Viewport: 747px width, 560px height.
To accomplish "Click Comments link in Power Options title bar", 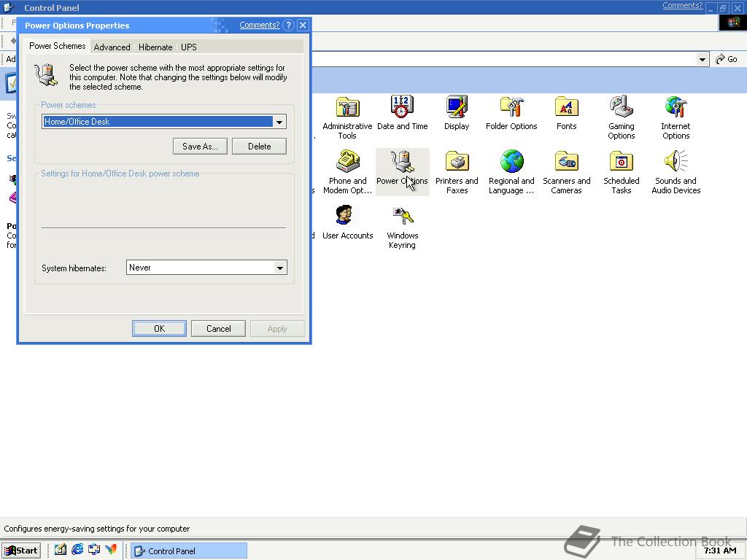I will click(259, 25).
